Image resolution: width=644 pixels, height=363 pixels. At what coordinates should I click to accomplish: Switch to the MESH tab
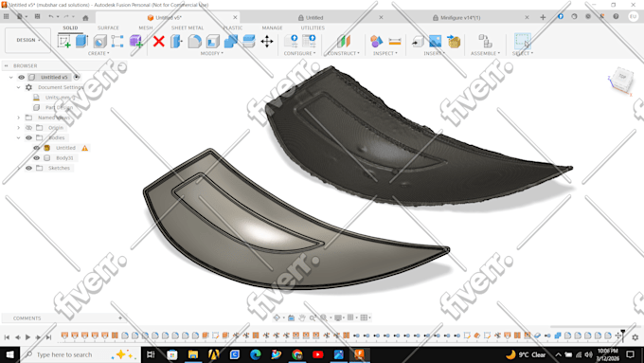coord(146,27)
